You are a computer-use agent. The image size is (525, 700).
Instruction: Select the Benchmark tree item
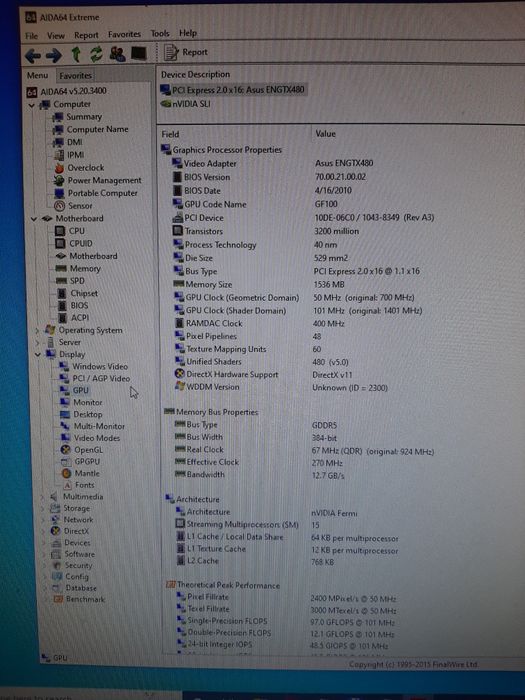pos(79,600)
